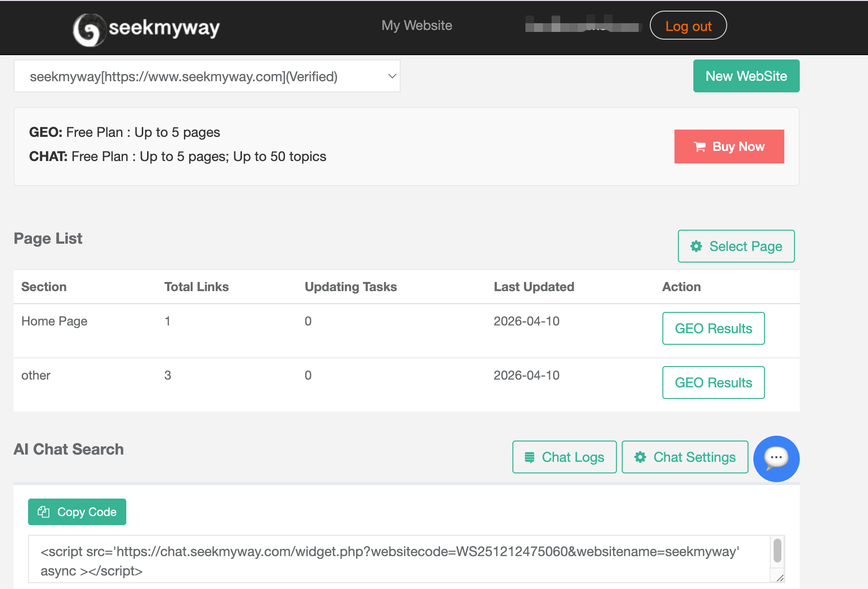
Task: Expand the website selector dropdown
Action: pos(207,76)
